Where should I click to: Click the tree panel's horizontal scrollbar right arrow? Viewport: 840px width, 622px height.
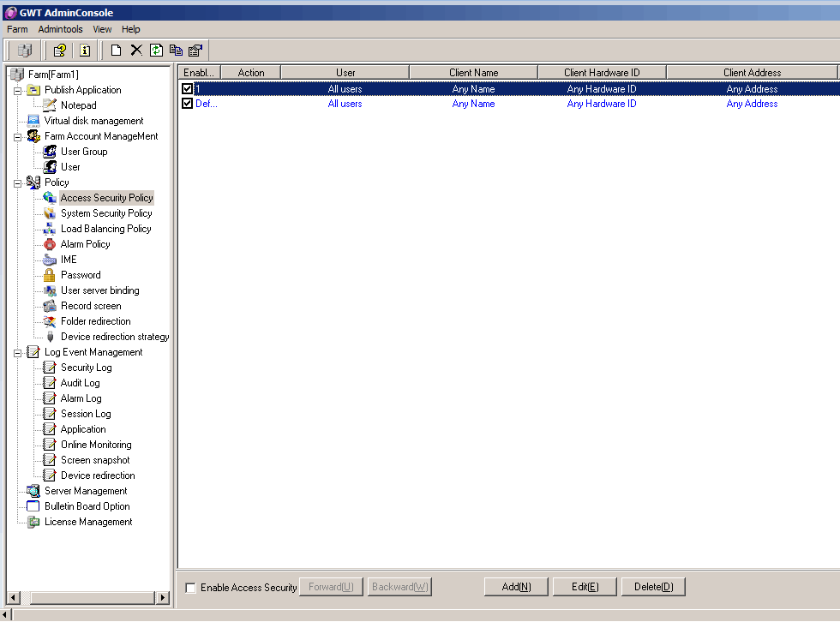coord(162,597)
